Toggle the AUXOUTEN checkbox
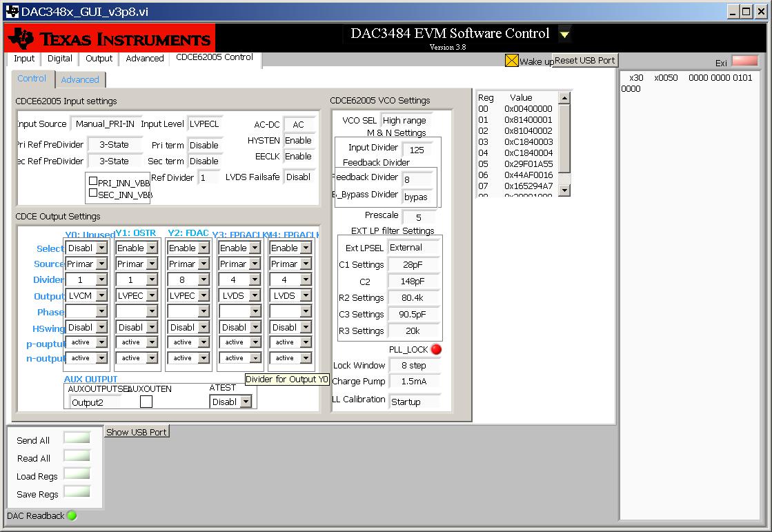772x532 pixels. (x=146, y=402)
